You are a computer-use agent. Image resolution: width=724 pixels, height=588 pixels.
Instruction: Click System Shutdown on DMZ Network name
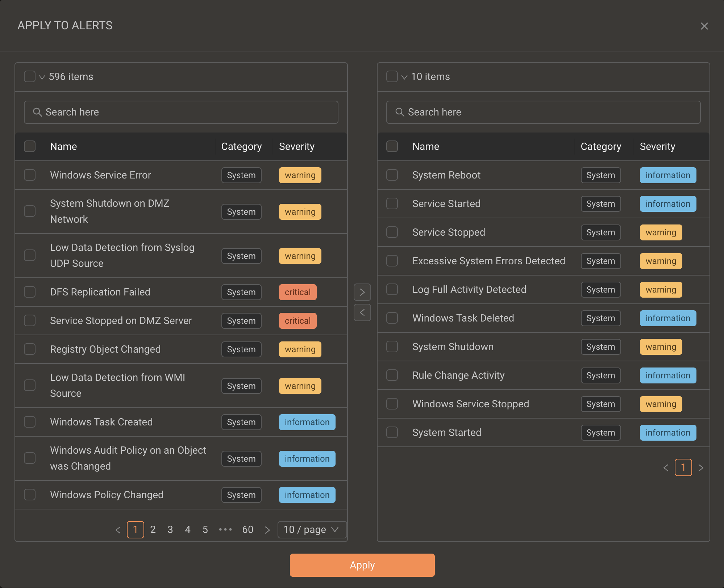[110, 211]
